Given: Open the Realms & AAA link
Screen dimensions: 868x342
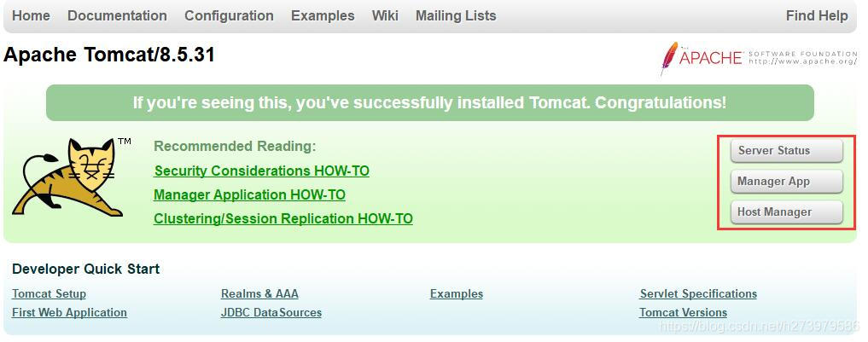Looking at the screenshot, I should [x=259, y=294].
